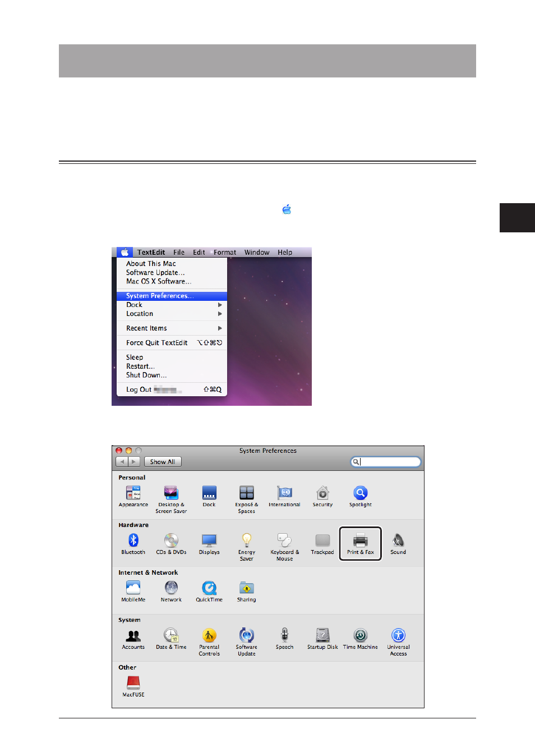This screenshot has width=535, height=756.
Task: Go forward with the right arrow button
Action: (134, 462)
